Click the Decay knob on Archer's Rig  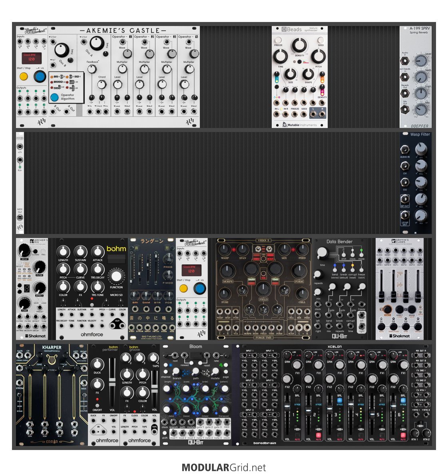pyautogui.click(x=24, y=250)
